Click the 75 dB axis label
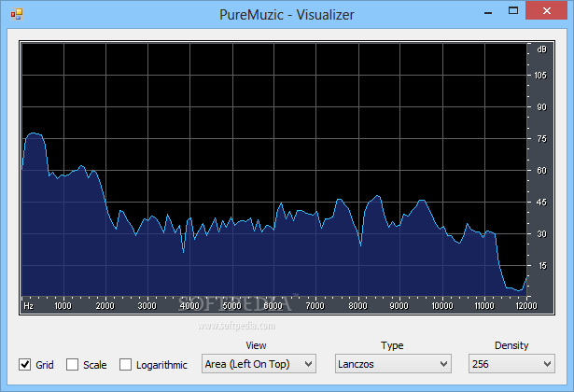This screenshot has height=392, width=574. coord(541,139)
